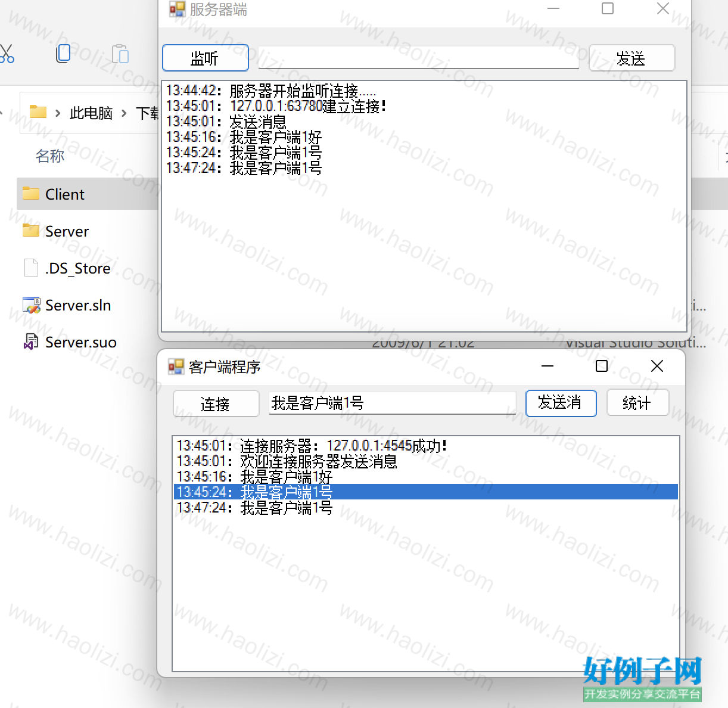Minimize the 服务器端 window
This screenshot has width=728, height=708.
click(x=553, y=8)
